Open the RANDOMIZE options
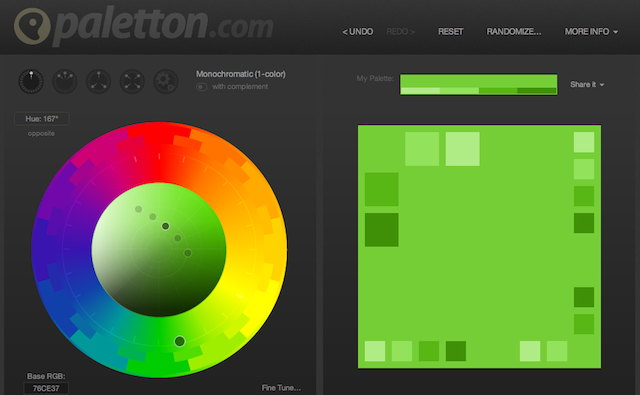The height and width of the screenshot is (395, 640). [514, 31]
